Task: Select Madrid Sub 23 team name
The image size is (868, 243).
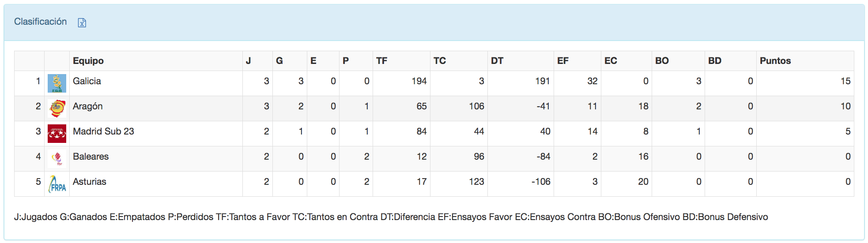Action: click(x=103, y=131)
